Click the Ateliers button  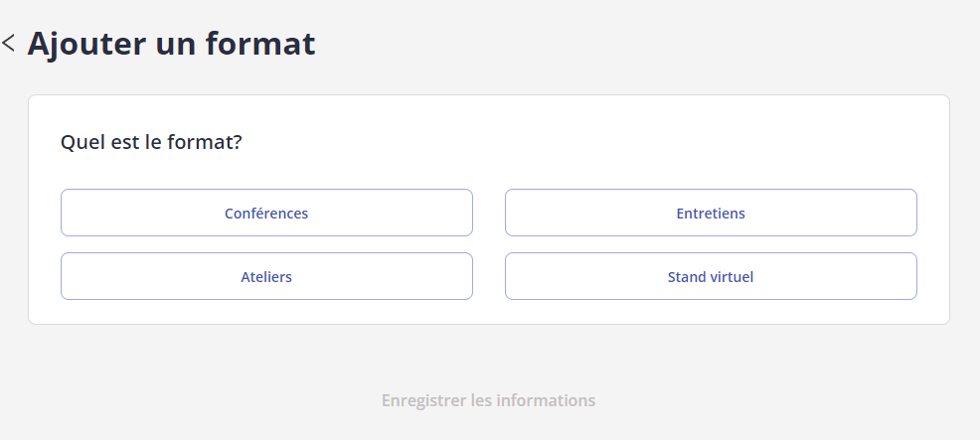[x=266, y=276]
